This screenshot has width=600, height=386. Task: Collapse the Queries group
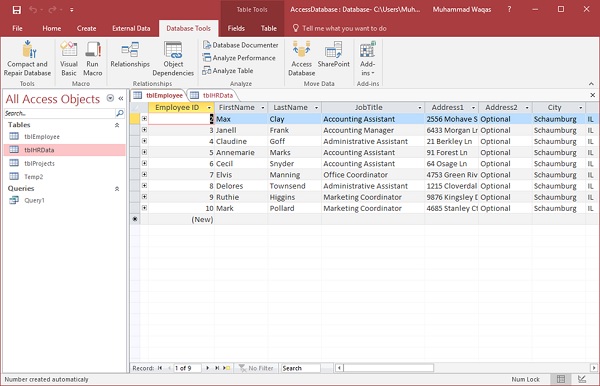point(117,189)
